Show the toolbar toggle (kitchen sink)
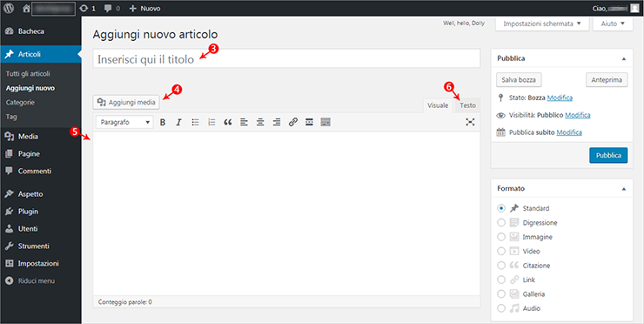The image size is (644, 324). coord(325,122)
